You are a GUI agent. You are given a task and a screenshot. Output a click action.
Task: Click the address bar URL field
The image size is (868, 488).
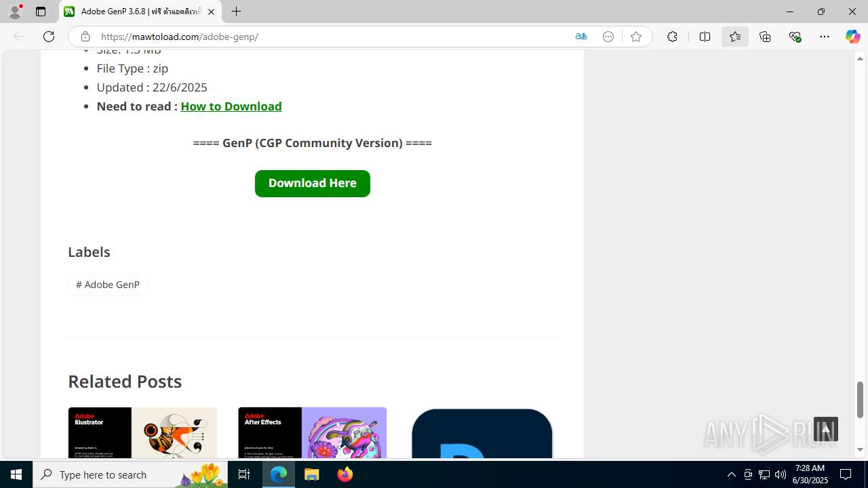coord(332,37)
